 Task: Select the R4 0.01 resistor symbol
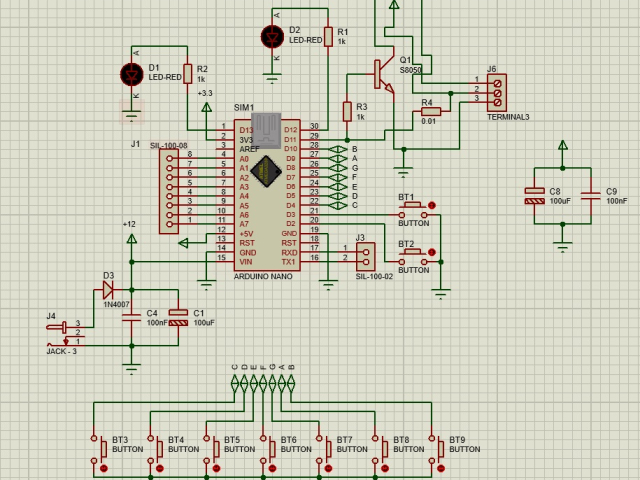tap(431, 111)
